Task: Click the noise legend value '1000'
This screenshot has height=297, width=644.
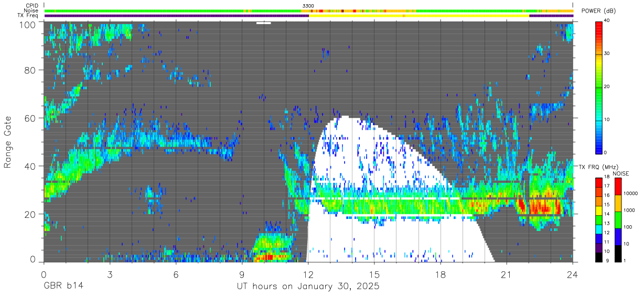Action: (x=630, y=210)
